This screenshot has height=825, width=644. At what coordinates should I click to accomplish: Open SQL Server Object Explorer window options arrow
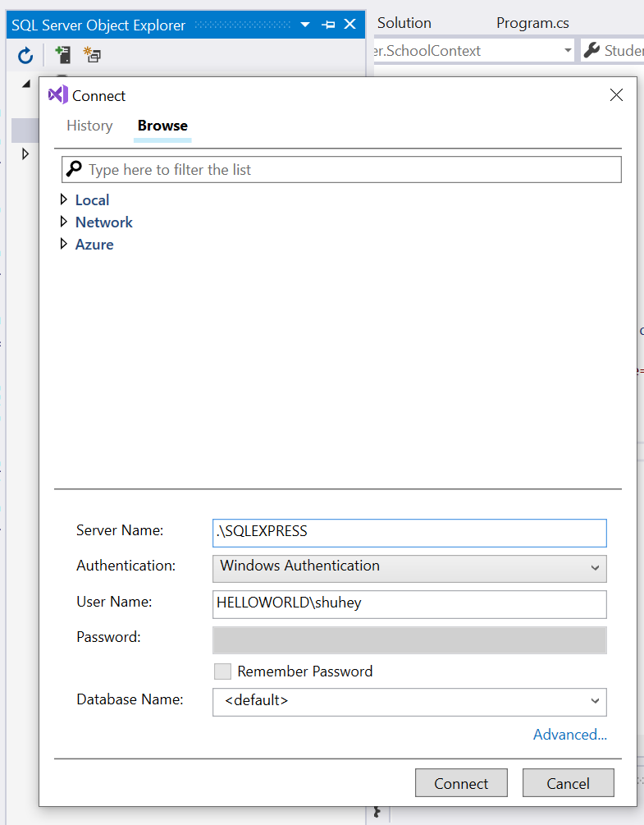click(x=305, y=25)
